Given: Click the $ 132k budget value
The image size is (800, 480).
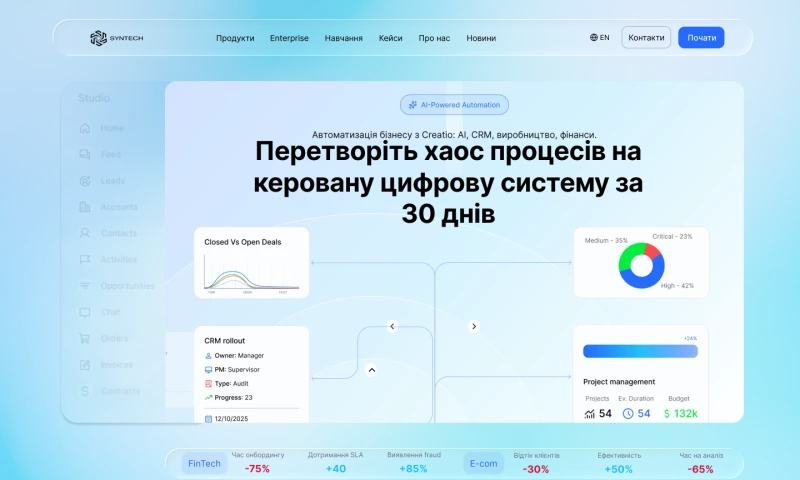Looking at the screenshot, I should click(681, 414).
